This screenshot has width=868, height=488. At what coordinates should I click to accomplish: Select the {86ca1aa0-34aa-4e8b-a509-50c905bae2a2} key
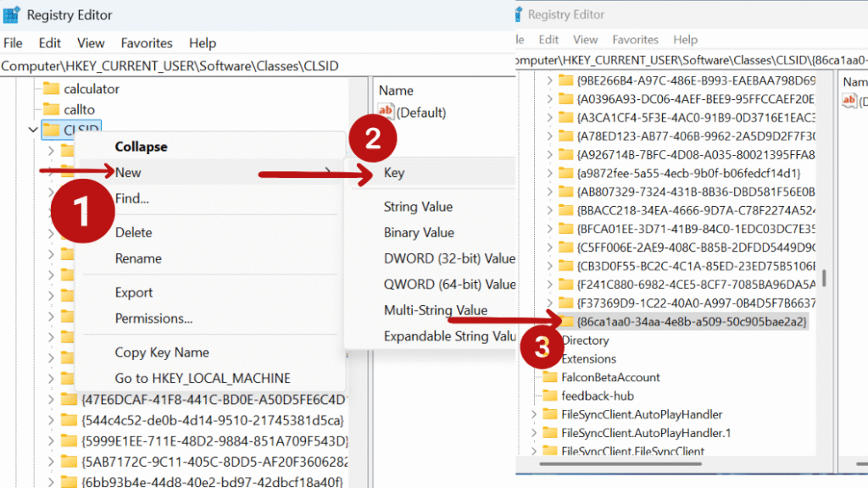click(x=692, y=321)
